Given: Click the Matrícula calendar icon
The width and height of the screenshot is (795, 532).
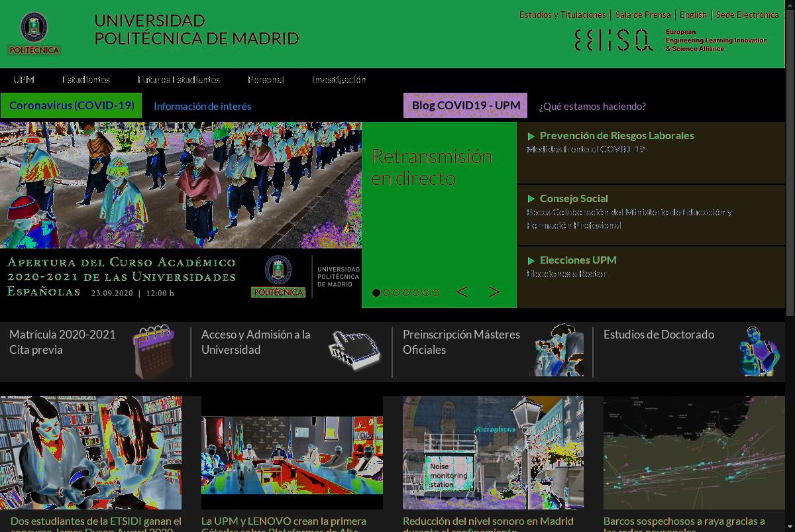Looking at the screenshot, I should (154, 350).
